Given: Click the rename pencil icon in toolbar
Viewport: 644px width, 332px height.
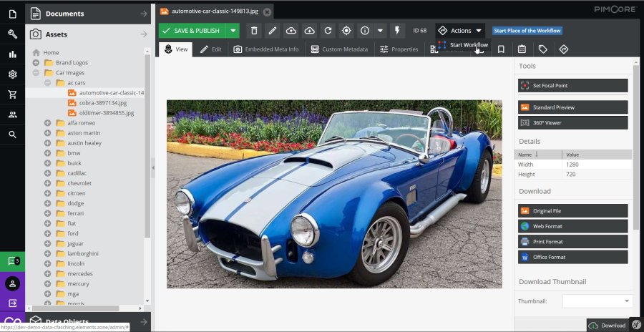Looking at the screenshot, I should click(x=272, y=31).
